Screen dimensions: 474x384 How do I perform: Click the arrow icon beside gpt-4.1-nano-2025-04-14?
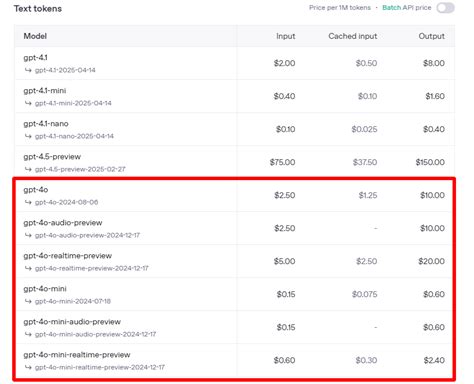click(x=28, y=136)
